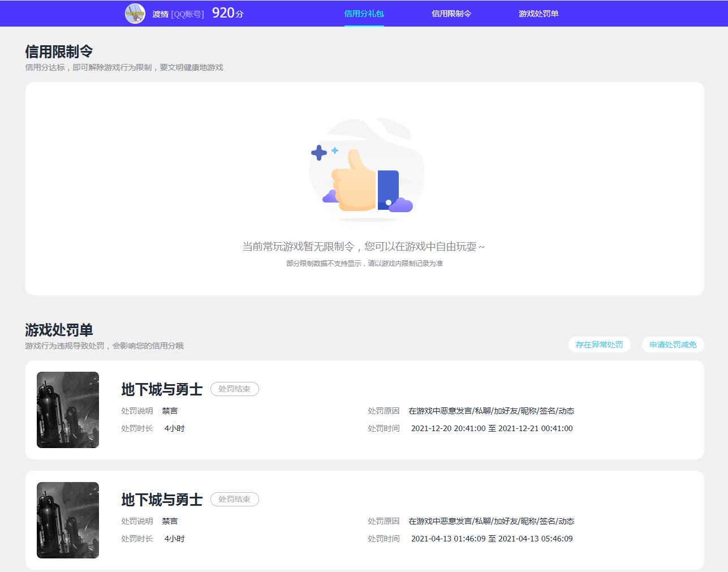Click the 渡情 QQ account avatar
This screenshot has height=572, width=728.
coord(134,13)
